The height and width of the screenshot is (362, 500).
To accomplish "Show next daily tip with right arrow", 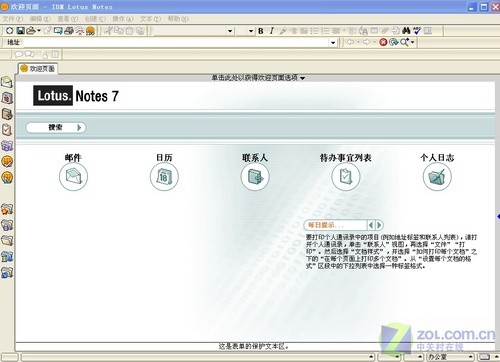I will (379, 225).
